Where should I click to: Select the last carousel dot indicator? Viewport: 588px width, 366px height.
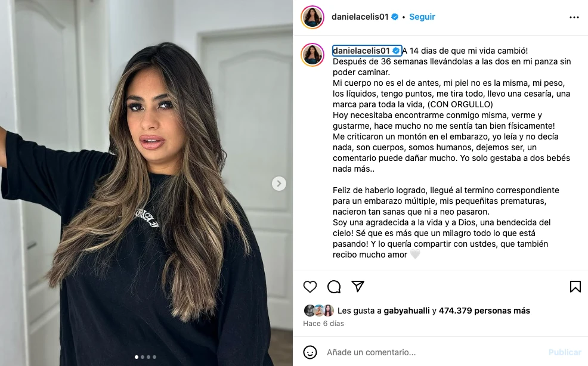click(x=154, y=357)
